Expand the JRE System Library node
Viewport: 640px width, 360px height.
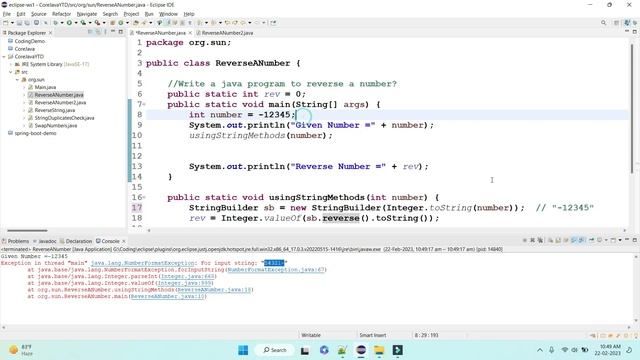point(11,64)
